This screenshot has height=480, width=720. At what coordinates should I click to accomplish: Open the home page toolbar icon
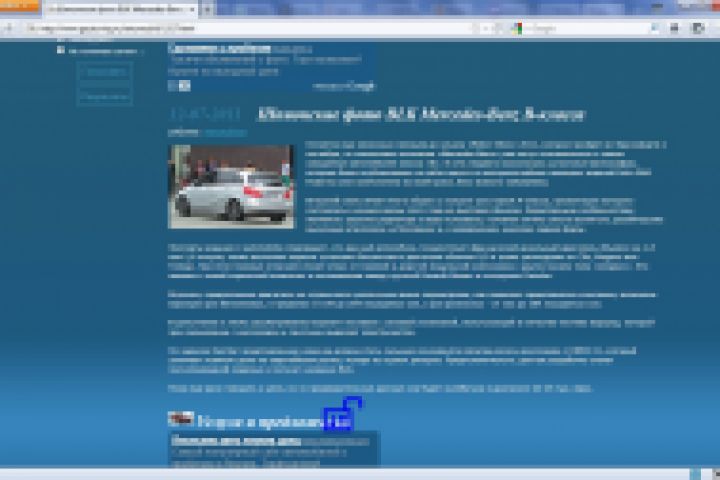pos(674,28)
